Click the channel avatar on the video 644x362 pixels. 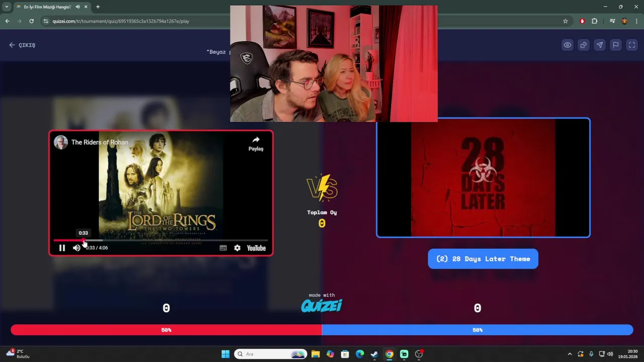pos(61,142)
